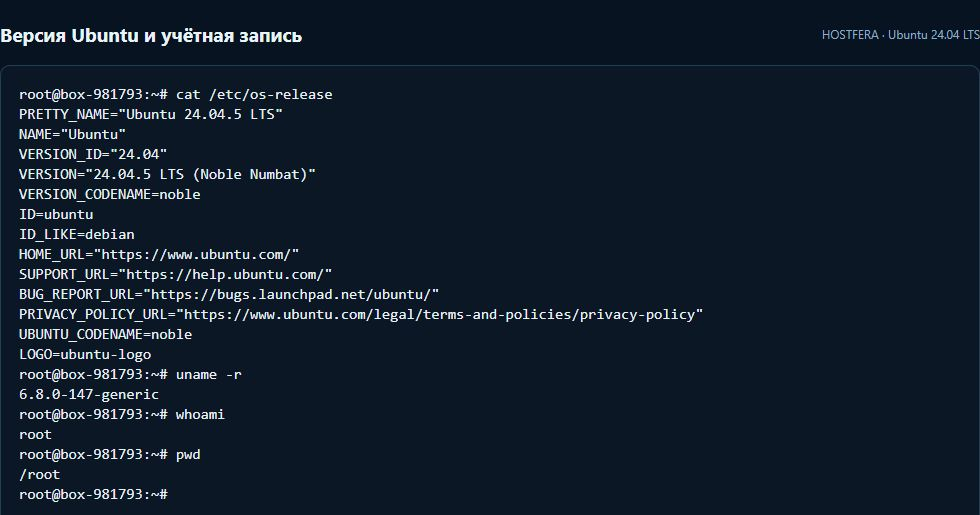The image size is (980, 515).
Task: Click the LOGO=ubuntu-logo line
Action: tap(85, 354)
